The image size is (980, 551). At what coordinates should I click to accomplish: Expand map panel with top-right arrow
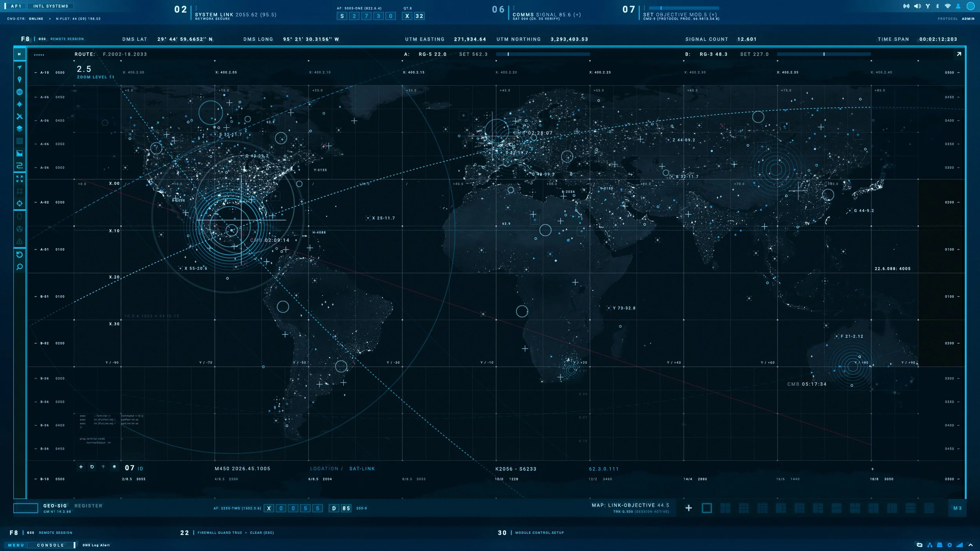tap(958, 54)
